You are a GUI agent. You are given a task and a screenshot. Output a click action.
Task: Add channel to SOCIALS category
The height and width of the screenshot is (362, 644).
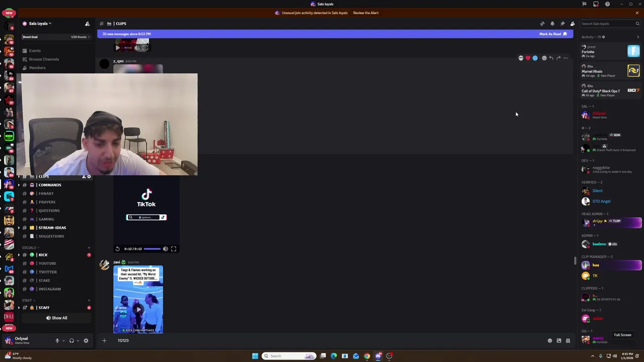pos(89,247)
